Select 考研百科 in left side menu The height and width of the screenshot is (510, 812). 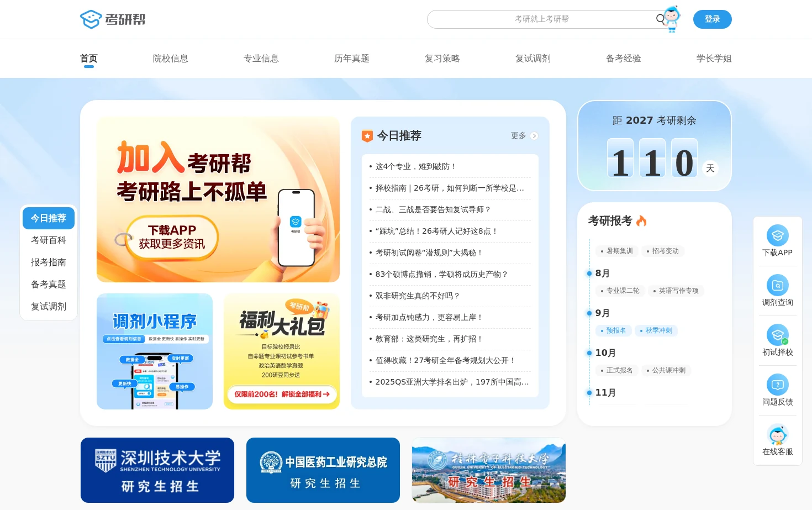click(x=49, y=240)
